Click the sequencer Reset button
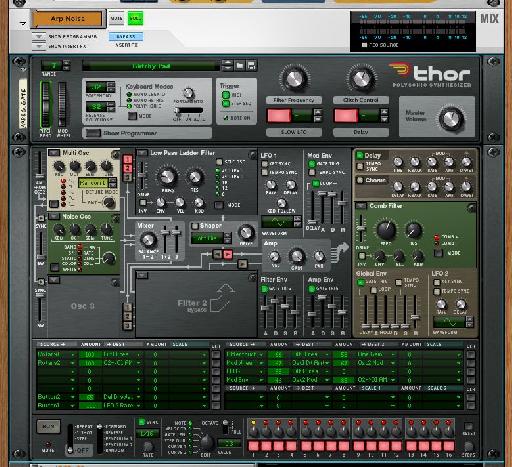Screen dimensions: 512x467 (x=468, y=426)
